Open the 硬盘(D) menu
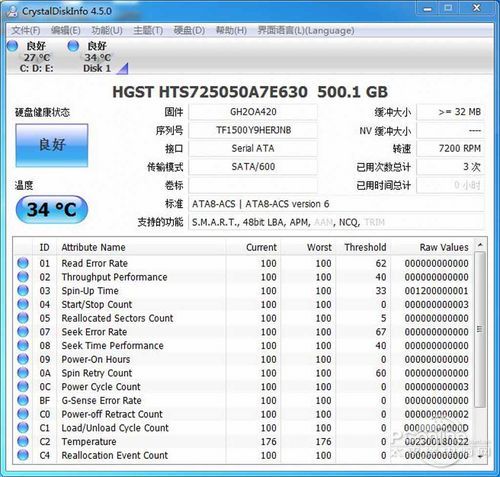Screen dimensions: 500x477 click(x=189, y=31)
